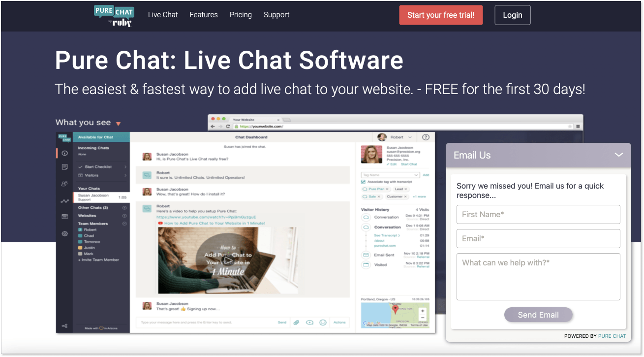Open the Tag Name dropdown
The image size is (644, 357).
click(390, 175)
